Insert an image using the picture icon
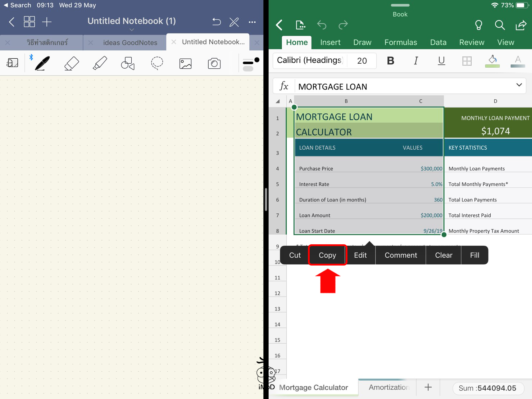The width and height of the screenshot is (532, 399). [185, 64]
